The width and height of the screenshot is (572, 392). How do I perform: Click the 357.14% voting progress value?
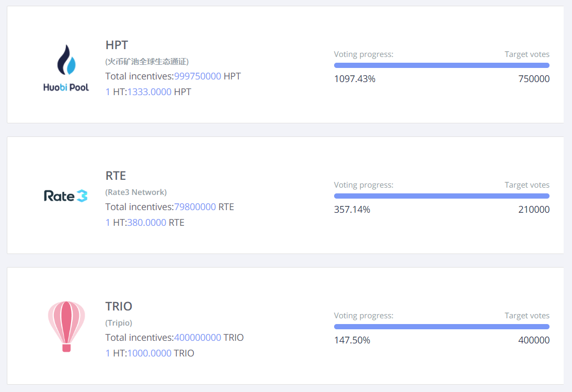click(352, 210)
